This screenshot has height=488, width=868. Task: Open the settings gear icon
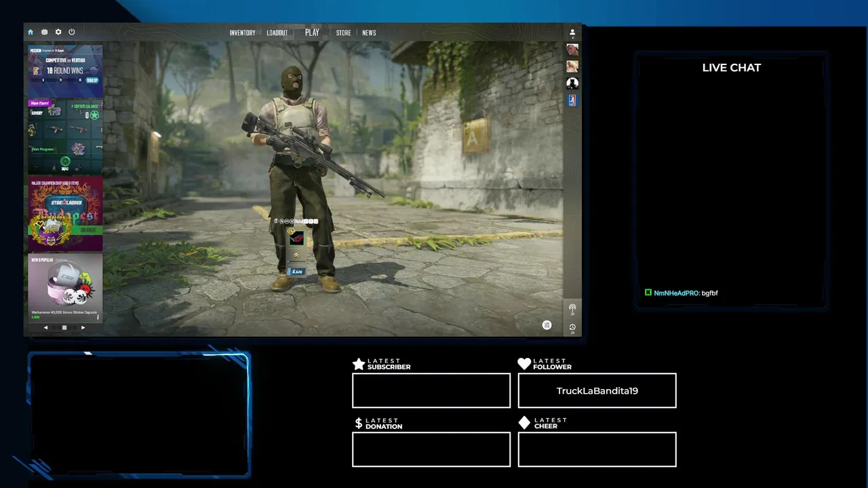coord(58,32)
